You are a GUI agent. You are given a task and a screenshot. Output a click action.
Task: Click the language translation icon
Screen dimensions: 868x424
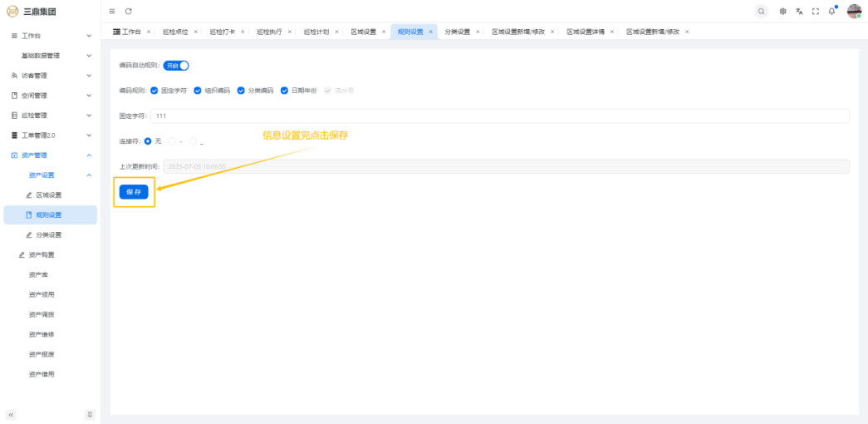pyautogui.click(x=799, y=11)
